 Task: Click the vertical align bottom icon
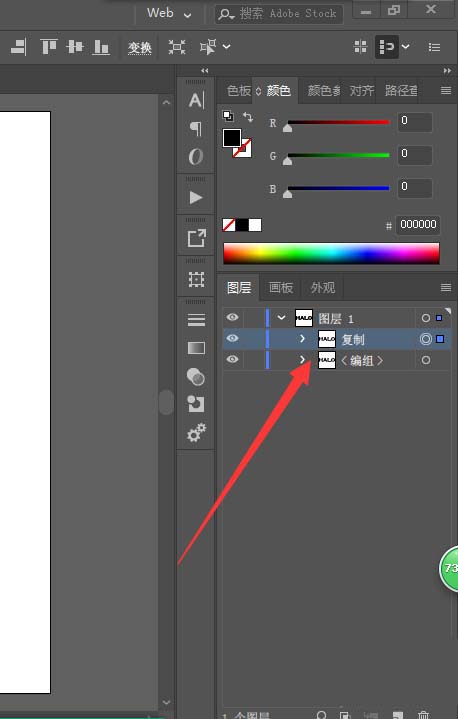[101, 47]
